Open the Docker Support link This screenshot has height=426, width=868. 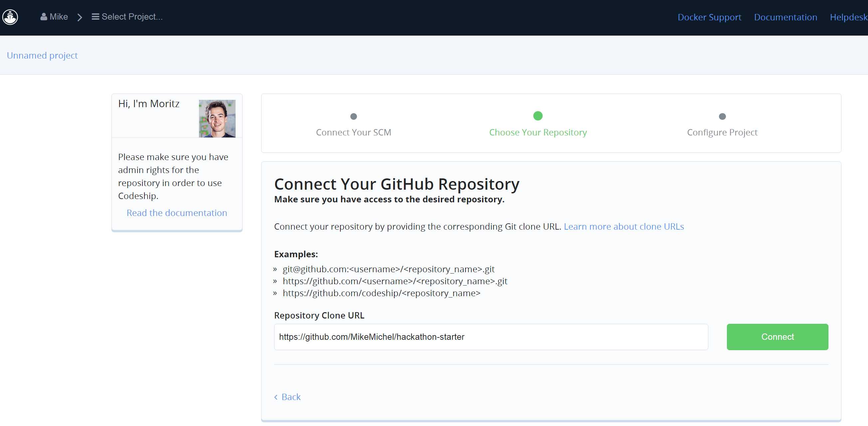point(709,17)
